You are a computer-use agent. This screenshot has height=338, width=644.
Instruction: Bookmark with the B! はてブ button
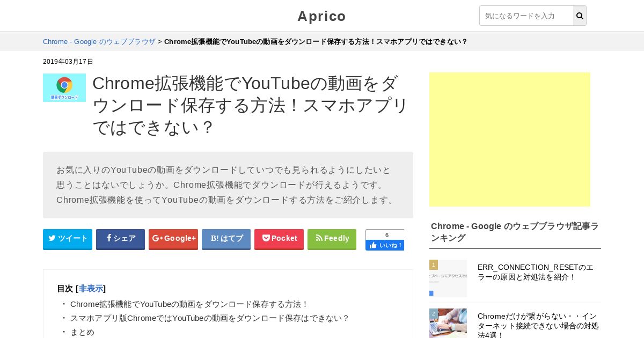[226, 239]
